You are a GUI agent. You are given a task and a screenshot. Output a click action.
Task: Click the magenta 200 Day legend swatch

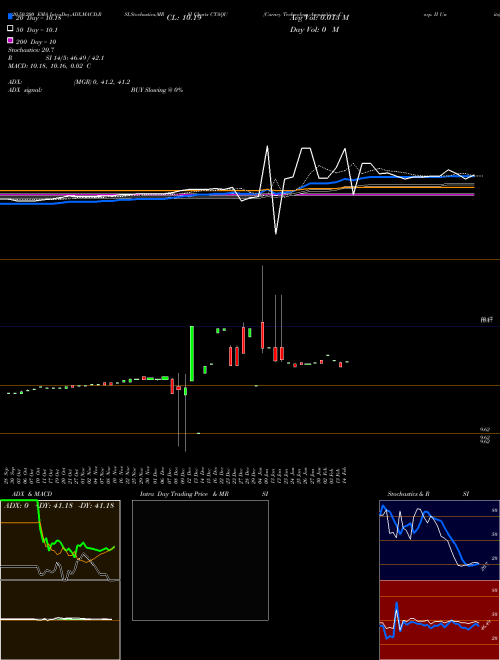(10, 40)
